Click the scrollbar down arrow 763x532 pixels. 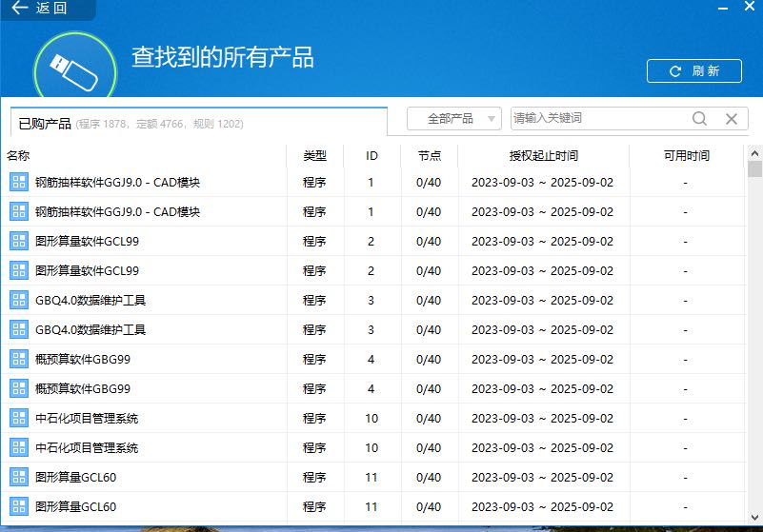pyautogui.click(x=754, y=518)
